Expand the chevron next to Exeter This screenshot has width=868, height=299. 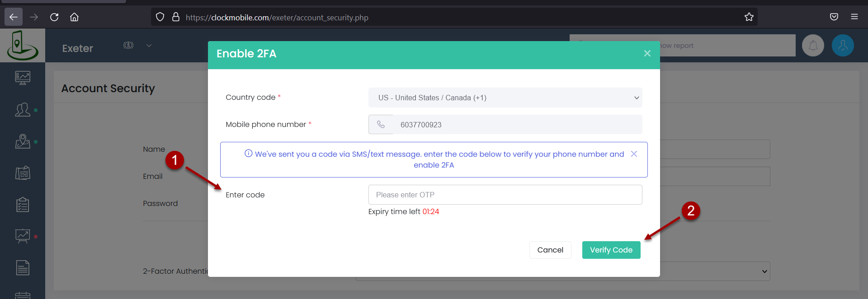(149, 46)
